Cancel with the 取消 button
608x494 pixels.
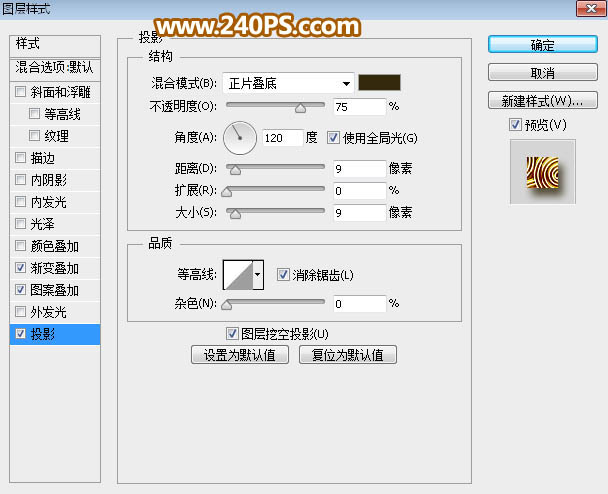point(542,73)
